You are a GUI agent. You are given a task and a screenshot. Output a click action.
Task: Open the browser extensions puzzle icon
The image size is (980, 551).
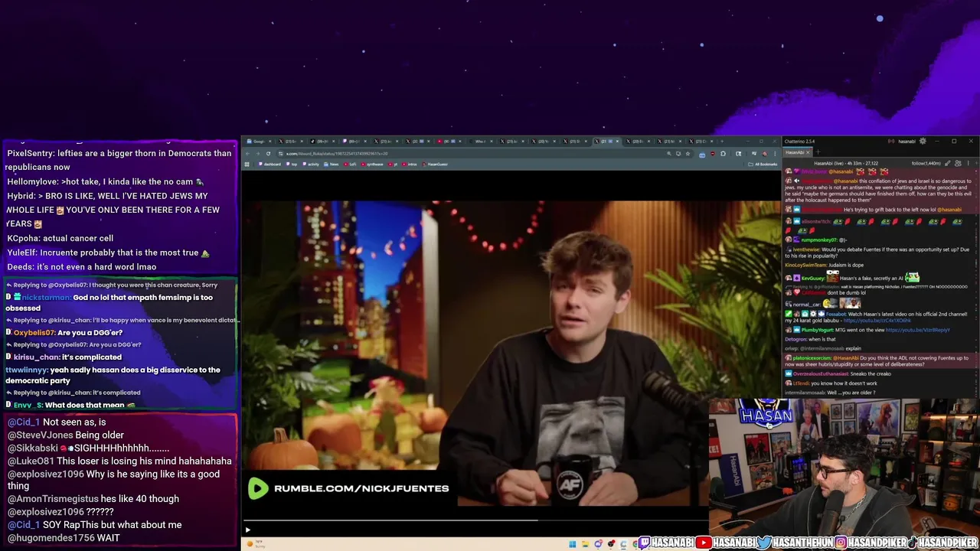724,154
